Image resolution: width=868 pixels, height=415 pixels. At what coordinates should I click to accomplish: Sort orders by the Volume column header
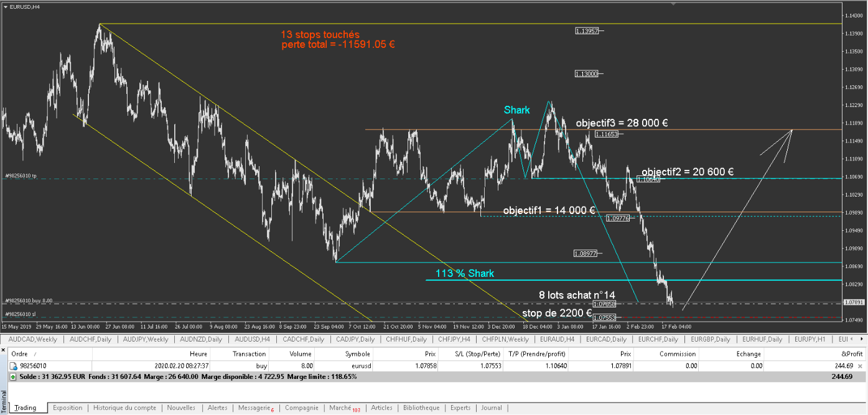click(x=292, y=354)
